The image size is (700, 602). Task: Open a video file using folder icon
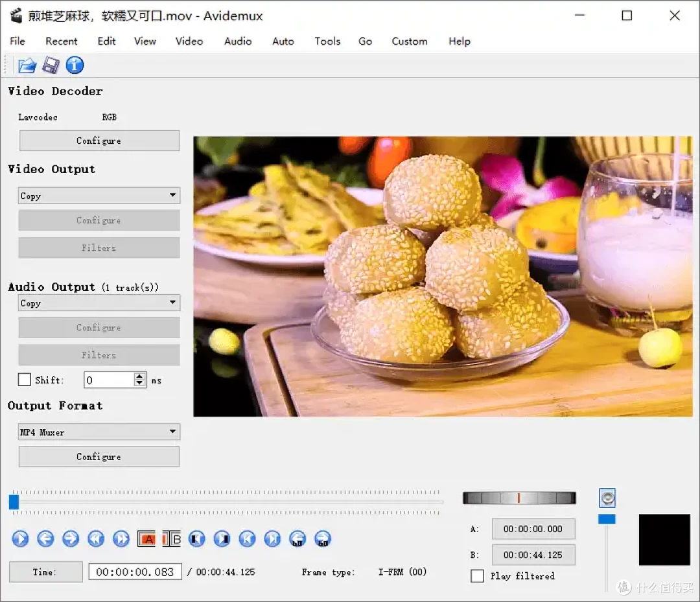27,65
